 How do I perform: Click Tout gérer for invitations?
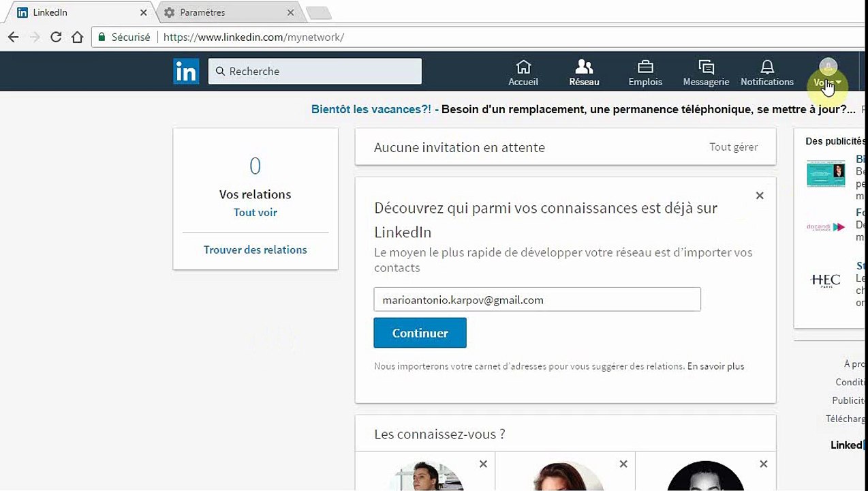734,147
